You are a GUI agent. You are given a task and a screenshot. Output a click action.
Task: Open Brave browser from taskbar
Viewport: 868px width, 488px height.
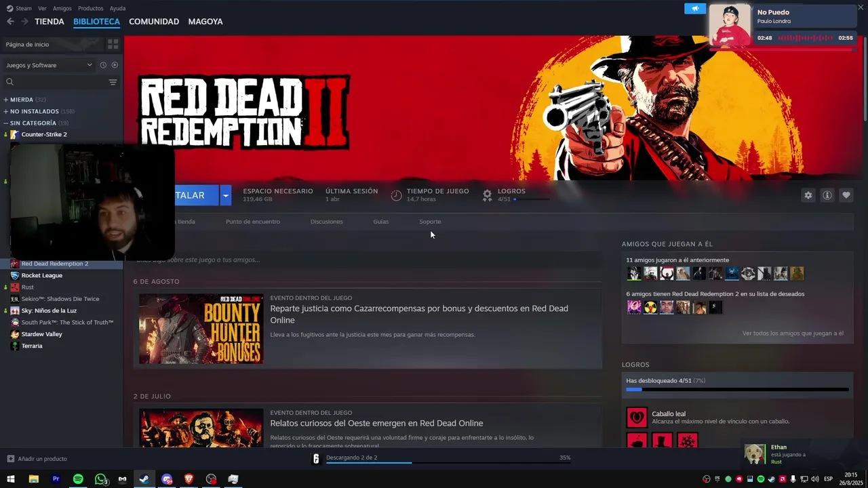[x=189, y=479]
